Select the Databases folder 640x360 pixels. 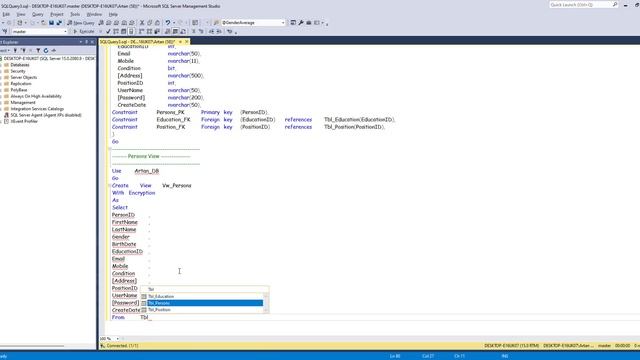(x=20, y=65)
